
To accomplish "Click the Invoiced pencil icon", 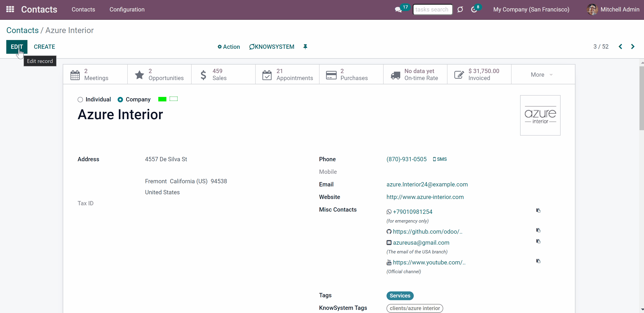I will [x=459, y=75].
